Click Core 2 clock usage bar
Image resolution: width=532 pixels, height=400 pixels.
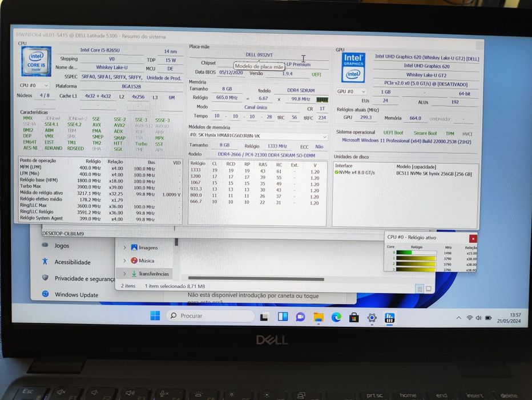tap(416, 264)
